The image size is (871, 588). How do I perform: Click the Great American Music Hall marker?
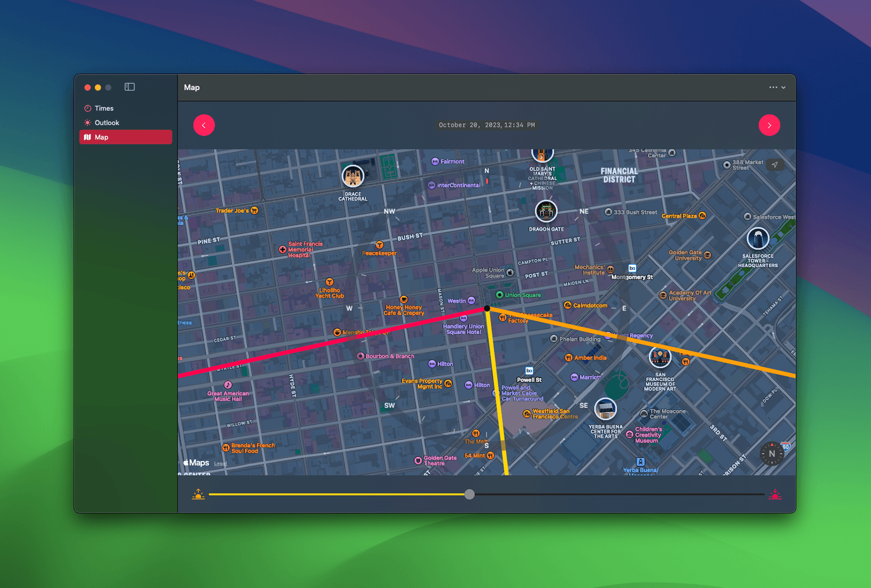pos(228,385)
